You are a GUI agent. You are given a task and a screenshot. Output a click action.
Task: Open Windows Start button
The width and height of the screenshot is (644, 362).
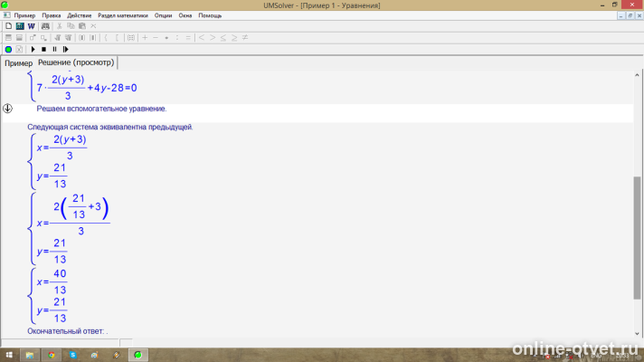tap(9, 355)
